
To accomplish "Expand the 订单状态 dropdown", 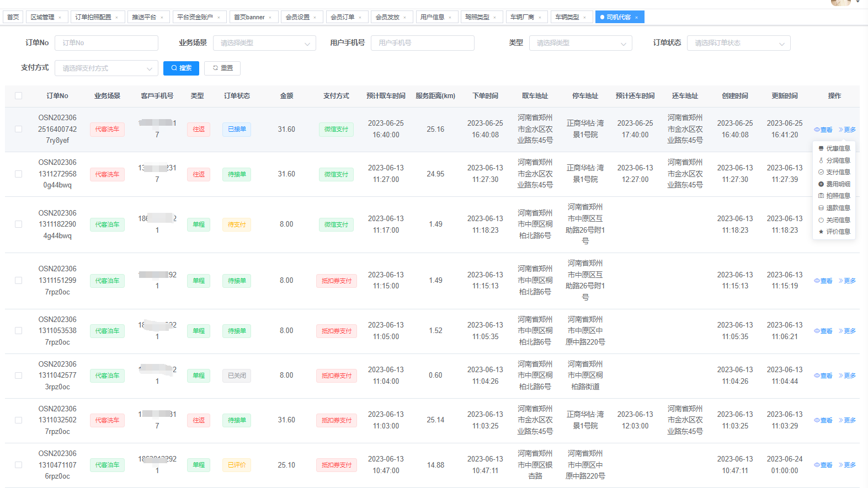I will click(x=738, y=43).
